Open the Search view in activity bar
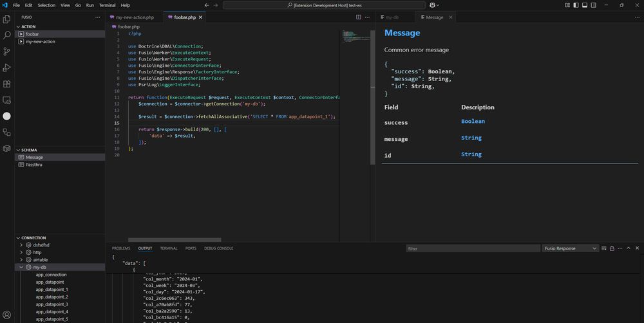Screen dimensions: 644x323 pos(6,35)
